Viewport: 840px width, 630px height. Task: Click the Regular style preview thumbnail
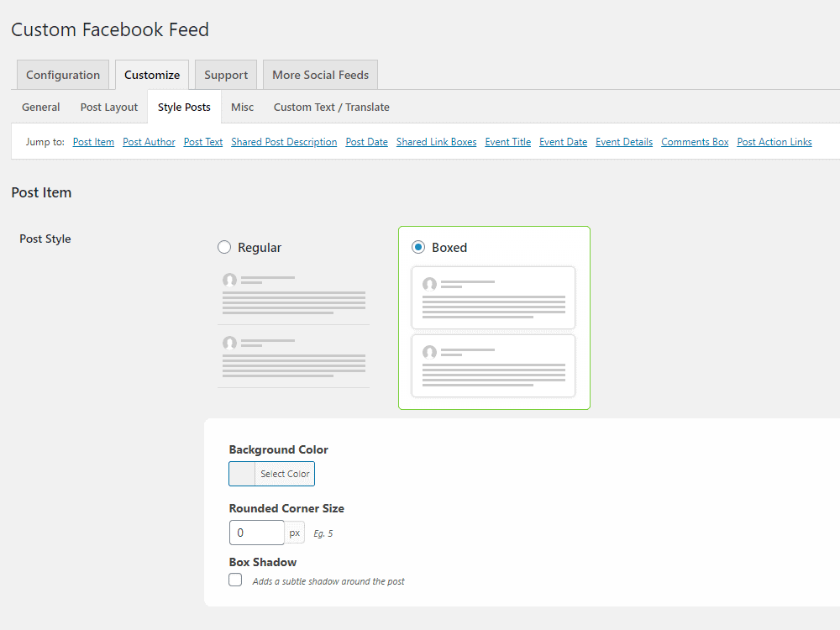[x=293, y=329]
